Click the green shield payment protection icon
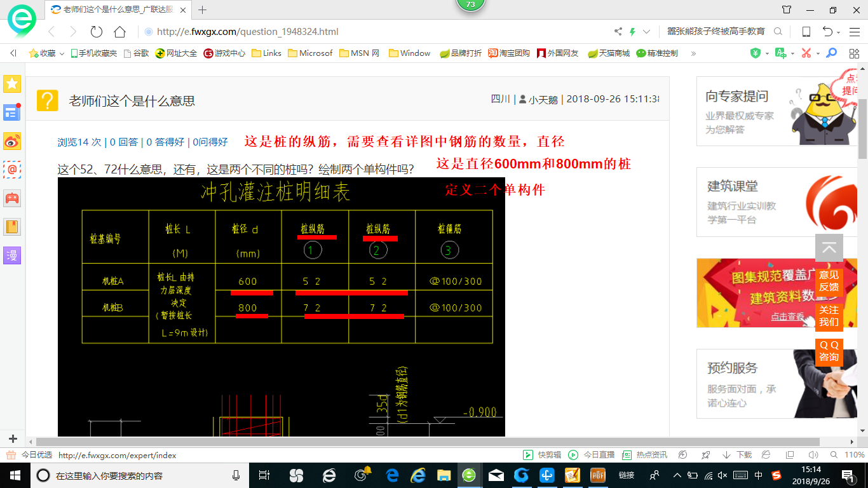This screenshot has height=488, width=868. click(x=755, y=53)
